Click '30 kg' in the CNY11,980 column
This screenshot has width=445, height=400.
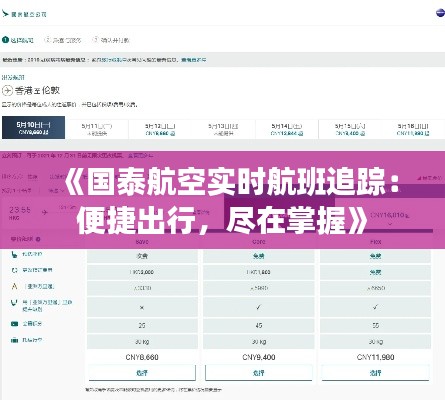(375, 342)
